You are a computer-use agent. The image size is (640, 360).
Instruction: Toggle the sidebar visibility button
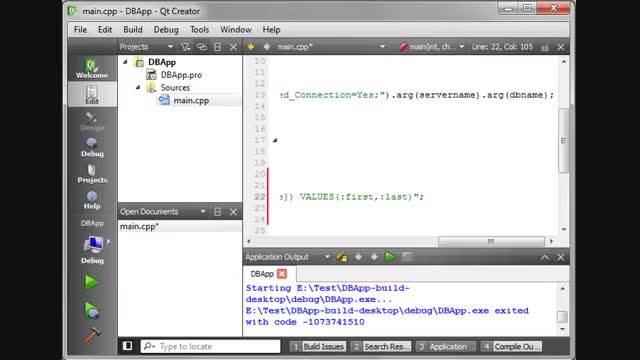(x=127, y=346)
